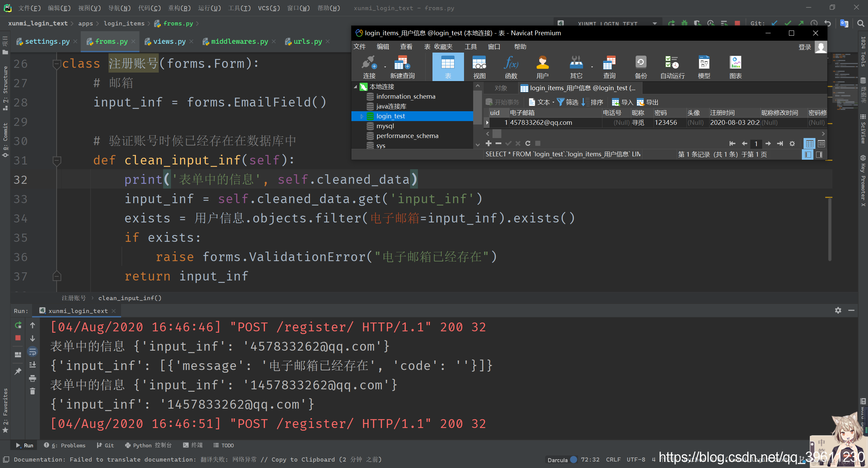Click Navicat 新建查询 toolbar icon
The image size is (868, 468).
pyautogui.click(x=402, y=67)
